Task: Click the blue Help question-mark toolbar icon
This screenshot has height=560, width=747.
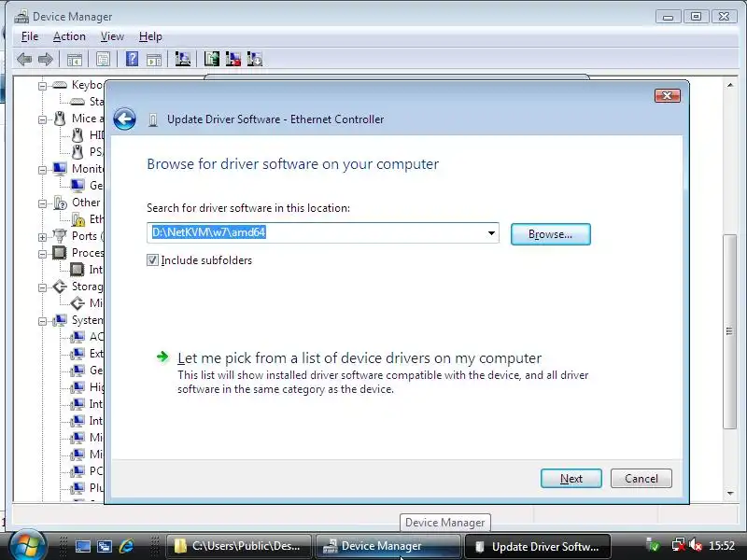Action: [132, 59]
